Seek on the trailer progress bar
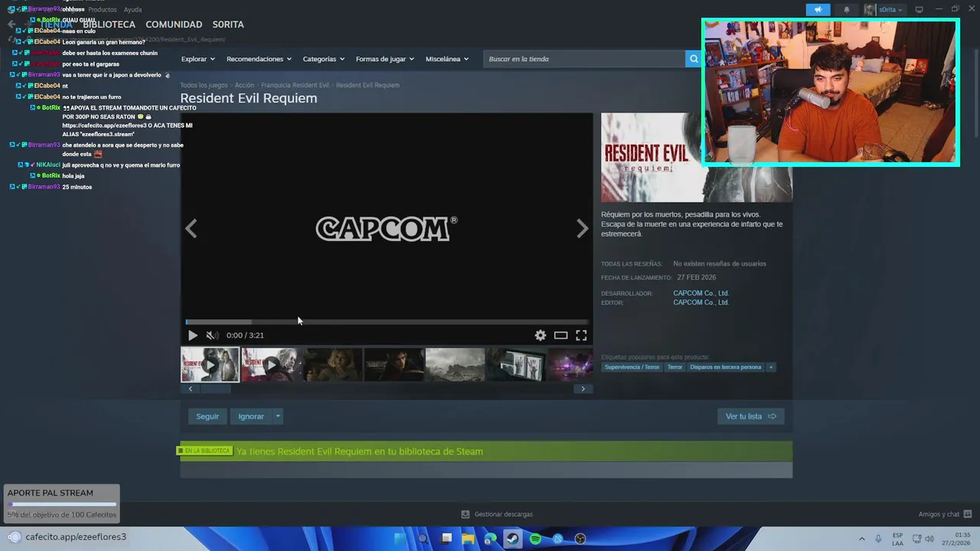980x551 pixels. point(387,322)
